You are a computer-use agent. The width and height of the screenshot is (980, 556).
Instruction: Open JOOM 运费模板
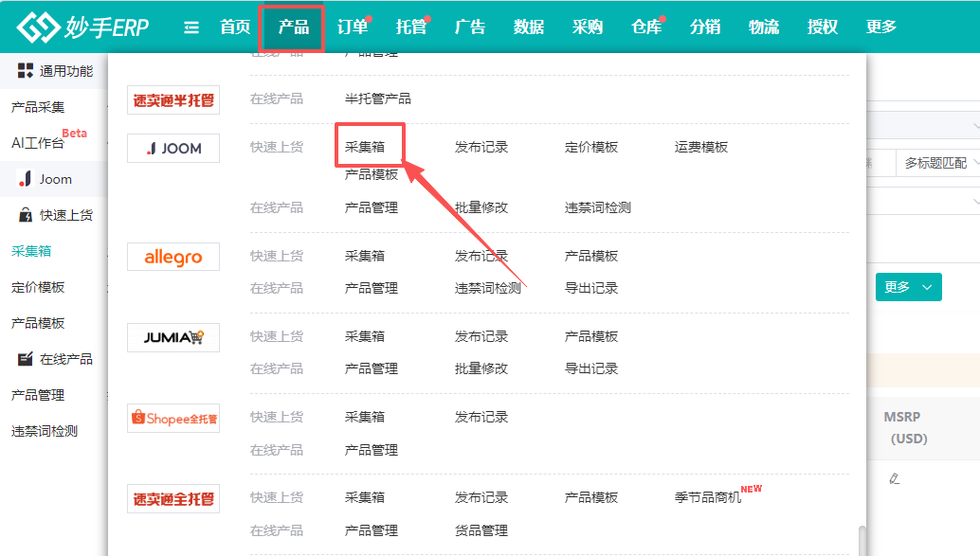coord(701,148)
